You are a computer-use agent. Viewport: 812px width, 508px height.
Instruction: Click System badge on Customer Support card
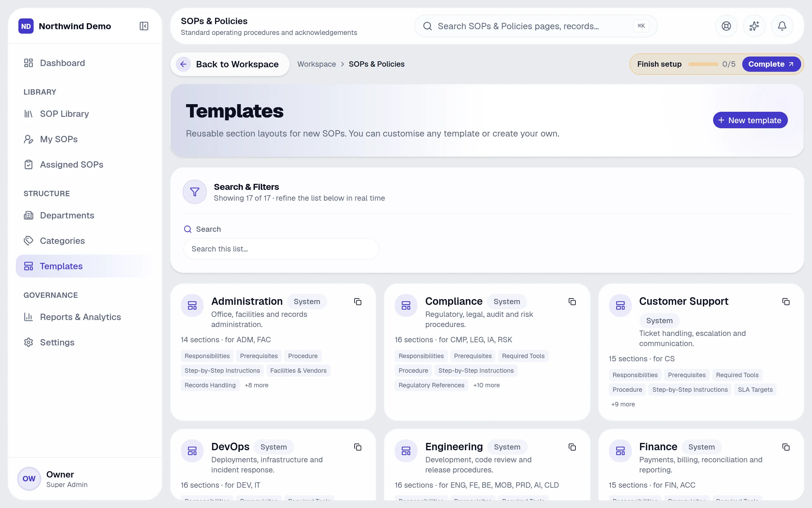[659, 321]
